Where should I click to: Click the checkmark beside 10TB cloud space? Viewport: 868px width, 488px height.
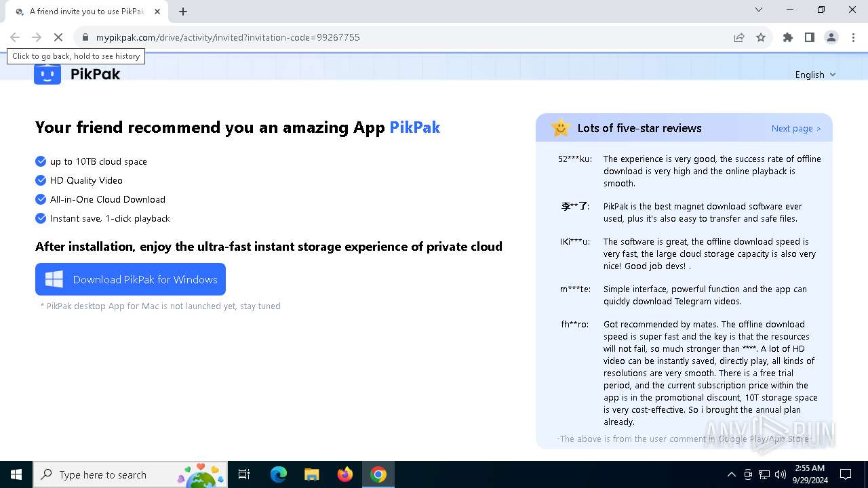[x=41, y=161]
